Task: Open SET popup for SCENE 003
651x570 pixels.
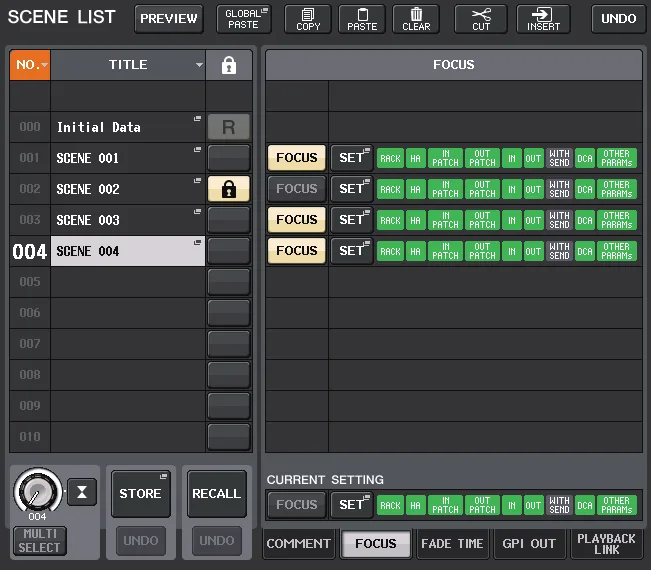Action: pyautogui.click(x=352, y=220)
